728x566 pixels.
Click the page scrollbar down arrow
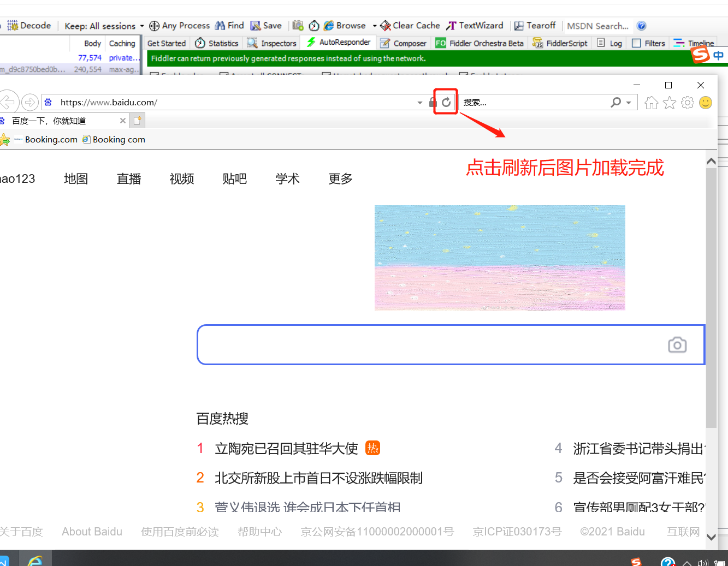[711, 537]
